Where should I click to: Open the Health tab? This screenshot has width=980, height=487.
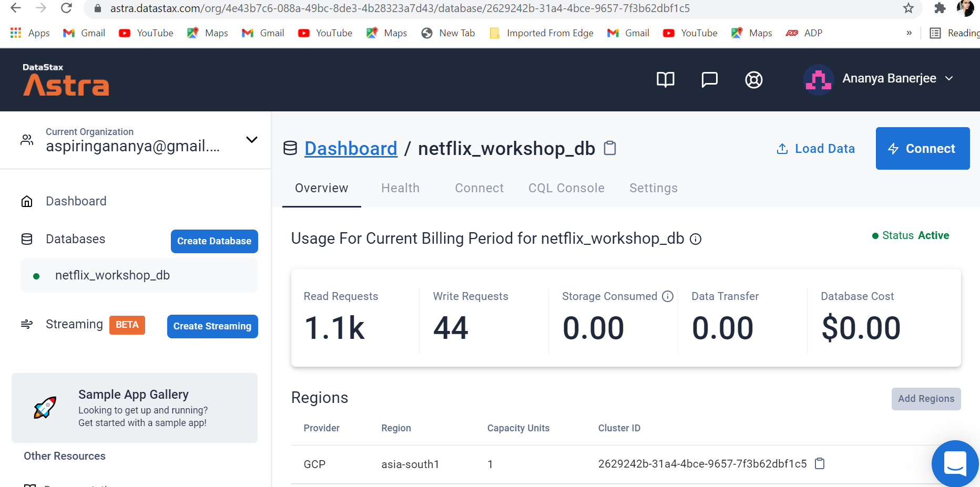click(400, 188)
